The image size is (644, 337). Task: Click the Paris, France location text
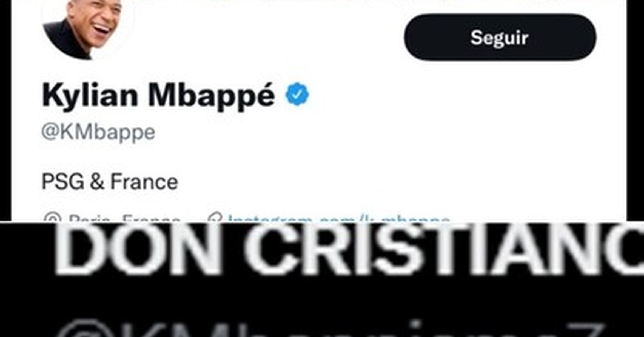(x=124, y=219)
